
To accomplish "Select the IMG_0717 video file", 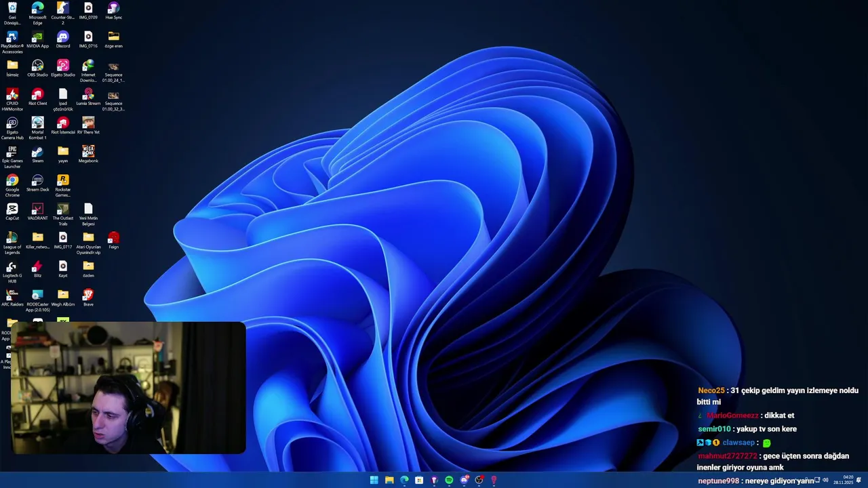I will click(63, 241).
